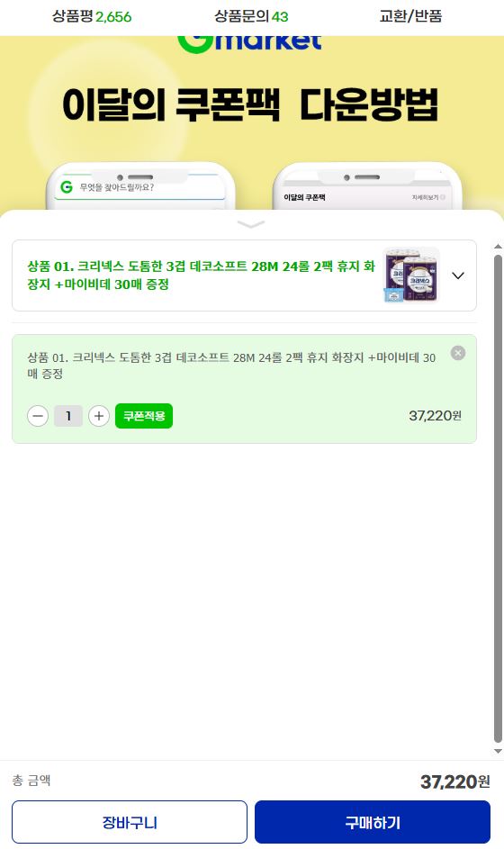This screenshot has width=504, height=849.
Task: Click the Gmarket G logo in phone mockup
Action: click(x=67, y=187)
